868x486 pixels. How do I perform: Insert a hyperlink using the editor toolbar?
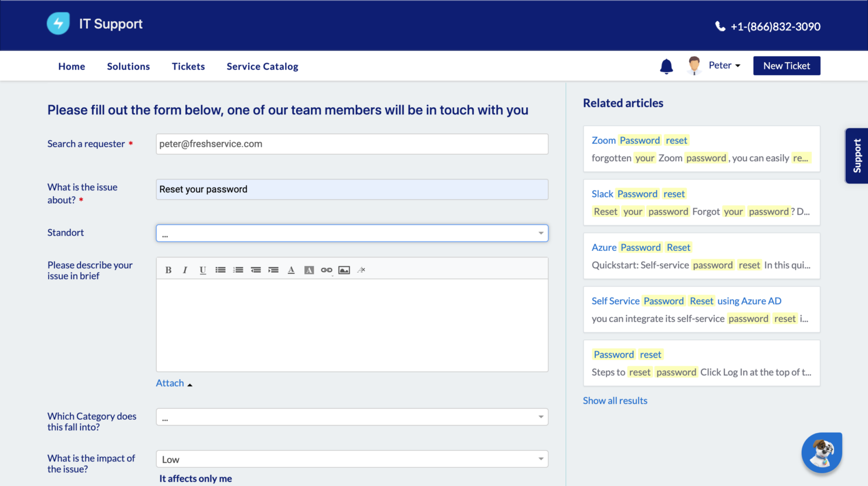[327, 270]
